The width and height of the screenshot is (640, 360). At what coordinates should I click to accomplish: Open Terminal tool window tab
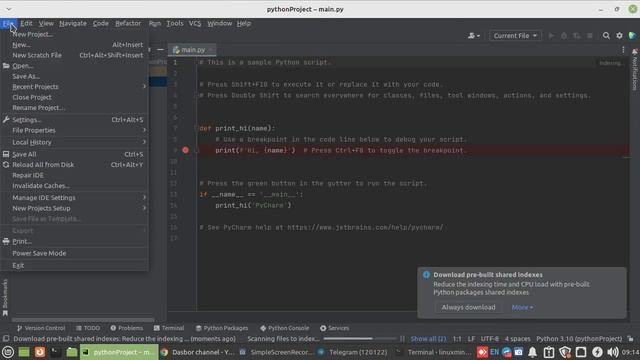coord(169,328)
